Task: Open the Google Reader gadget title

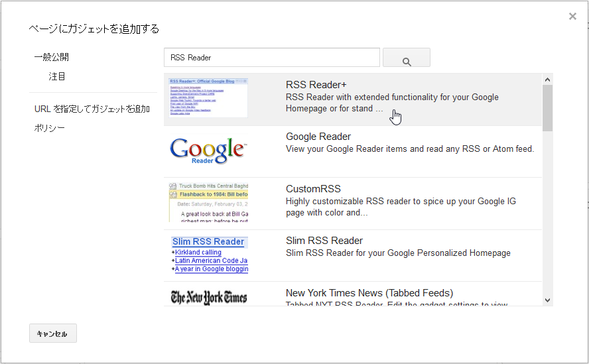Action: [318, 137]
